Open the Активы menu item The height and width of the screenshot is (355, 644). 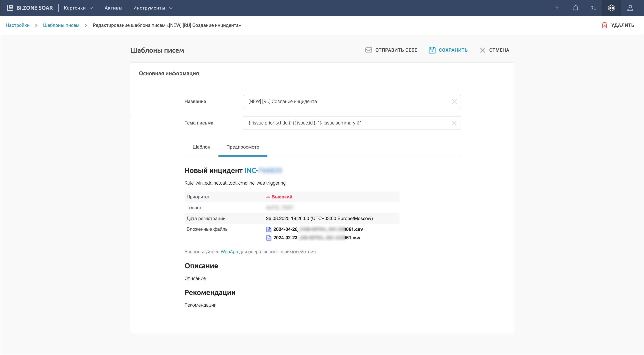(113, 8)
